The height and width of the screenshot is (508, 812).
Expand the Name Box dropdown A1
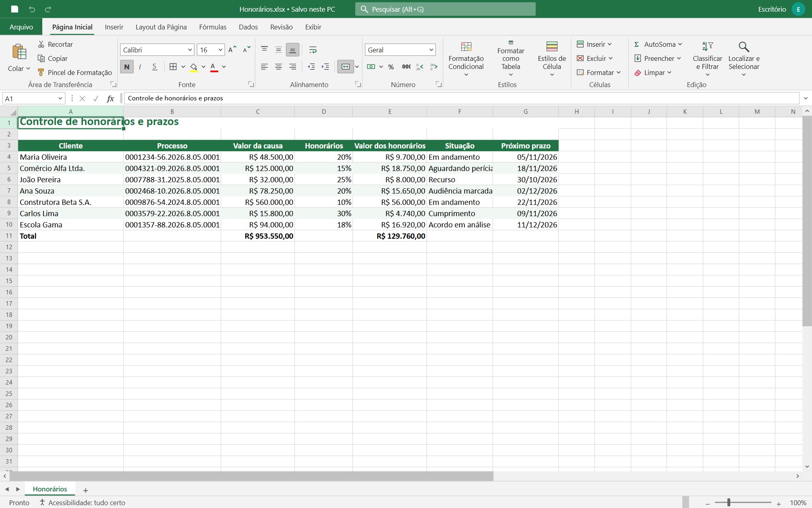pyautogui.click(x=60, y=98)
